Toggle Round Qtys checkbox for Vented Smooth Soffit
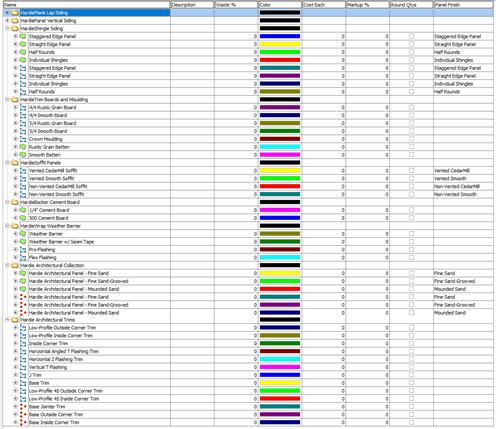 coord(411,178)
